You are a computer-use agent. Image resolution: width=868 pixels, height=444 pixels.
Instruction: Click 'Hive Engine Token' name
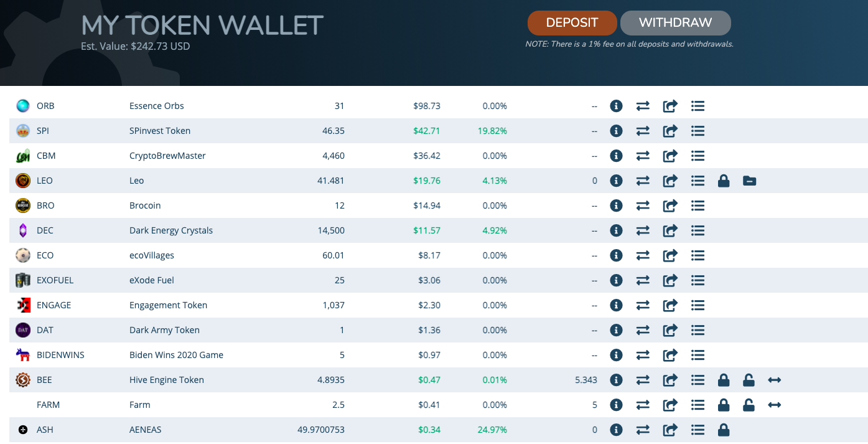tap(167, 380)
